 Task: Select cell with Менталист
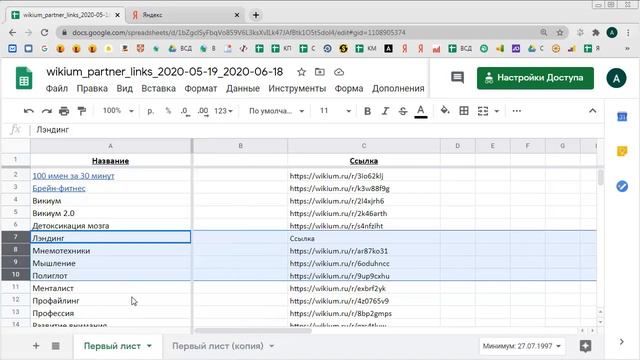point(111,288)
